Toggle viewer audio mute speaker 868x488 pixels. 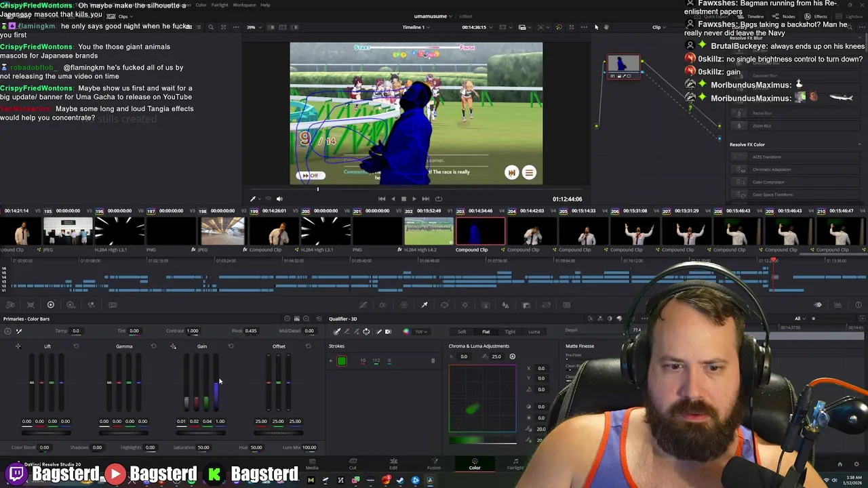pos(279,199)
